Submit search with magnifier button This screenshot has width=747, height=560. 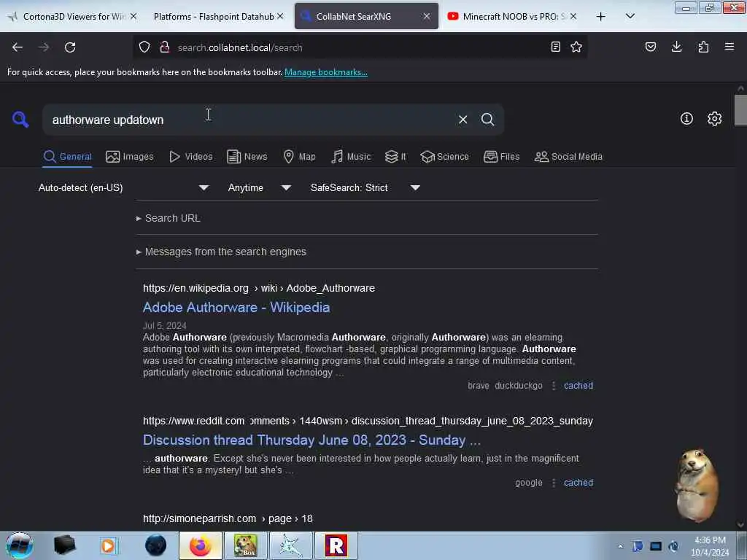click(487, 120)
